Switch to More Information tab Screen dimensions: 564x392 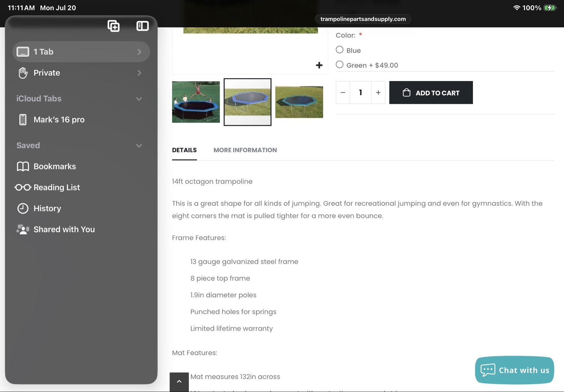coord(245,150)
